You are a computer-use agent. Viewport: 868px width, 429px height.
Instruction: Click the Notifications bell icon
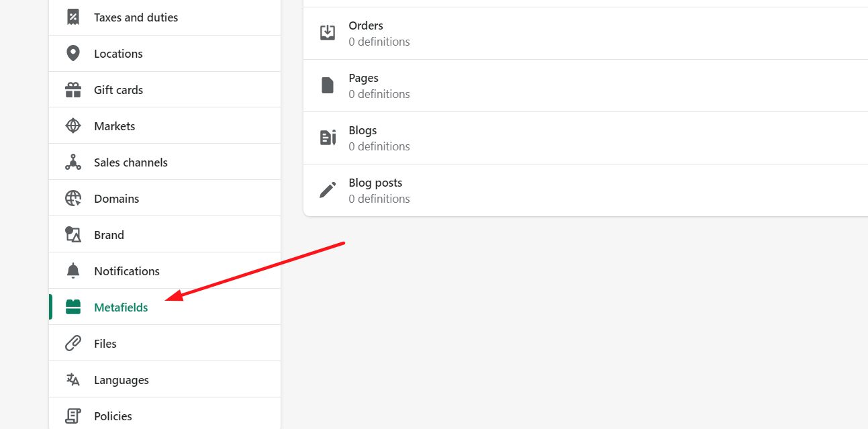[x=73, y=271]
